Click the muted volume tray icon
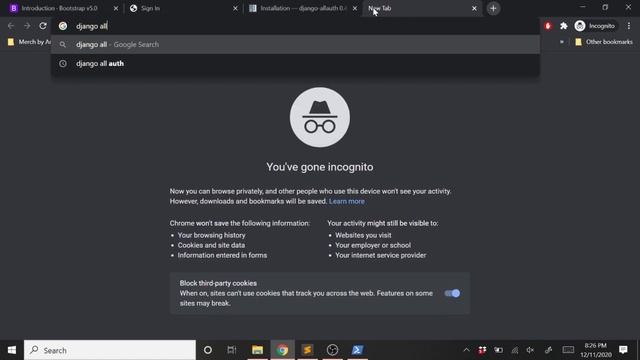This screenshot has height=360, width=640. click(x=530, y=350)
